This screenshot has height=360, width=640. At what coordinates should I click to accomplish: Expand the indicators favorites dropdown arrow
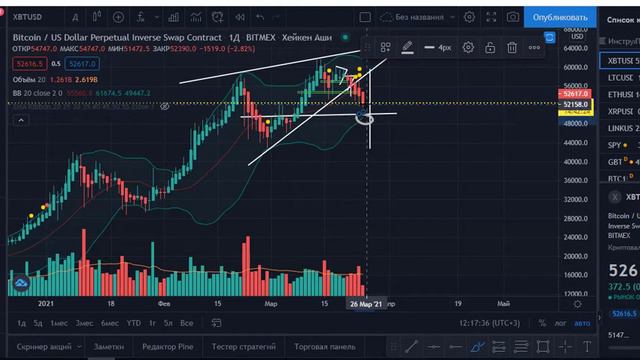pos(156,17)
